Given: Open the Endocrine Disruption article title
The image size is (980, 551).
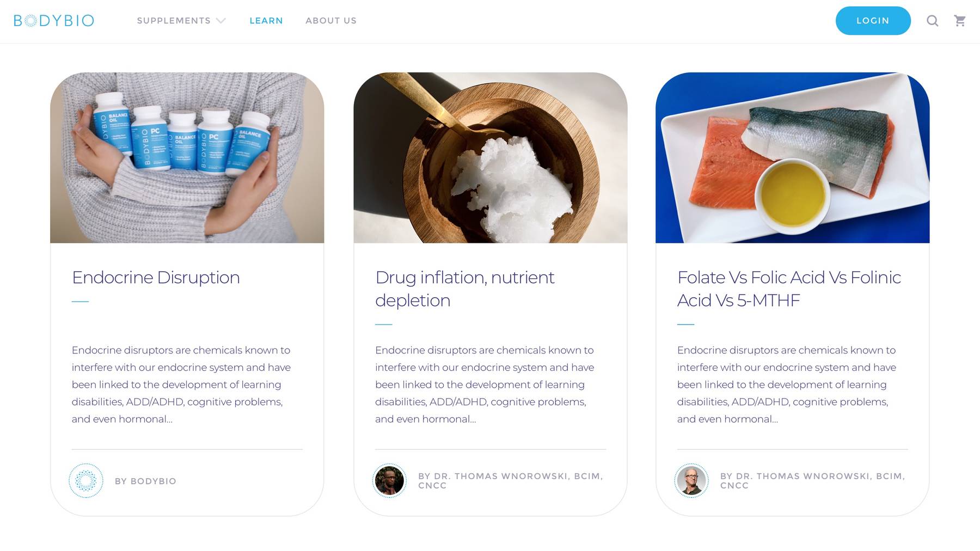Looking at the screenshot, I should click(156, 278).
